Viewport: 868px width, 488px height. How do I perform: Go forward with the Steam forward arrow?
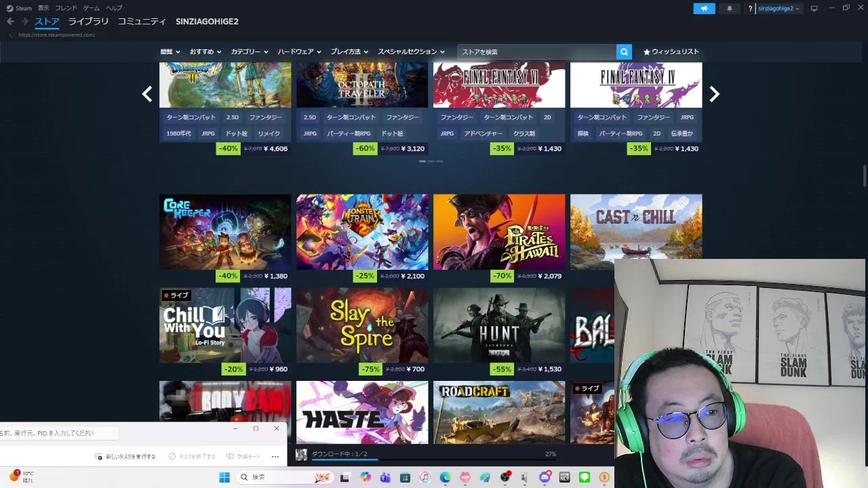(24, 22)
